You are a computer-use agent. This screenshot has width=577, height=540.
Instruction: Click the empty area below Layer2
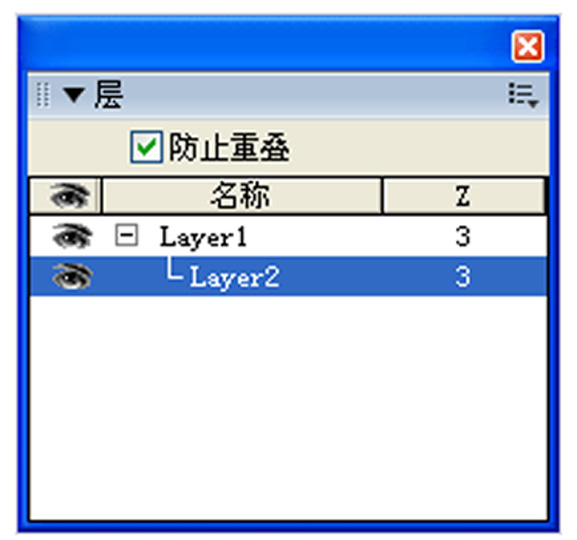(x=288, y=407)
